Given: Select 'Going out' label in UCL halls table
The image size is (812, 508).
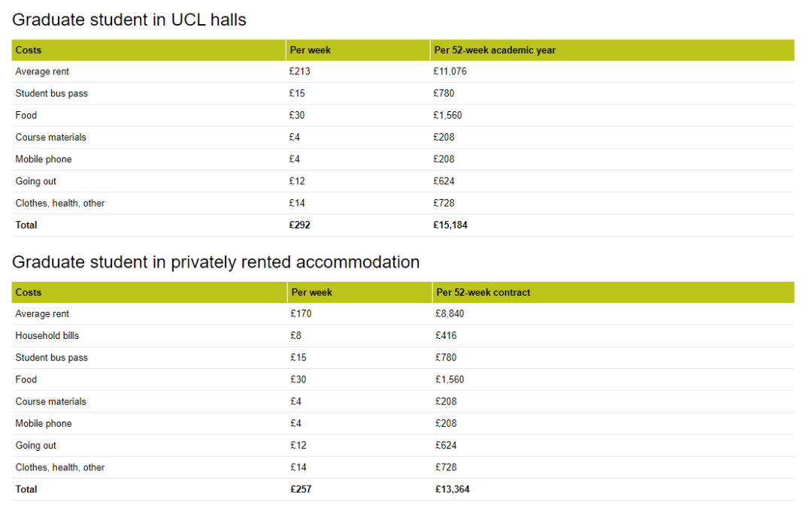Looking at the screenshot, I should (35, 181).
